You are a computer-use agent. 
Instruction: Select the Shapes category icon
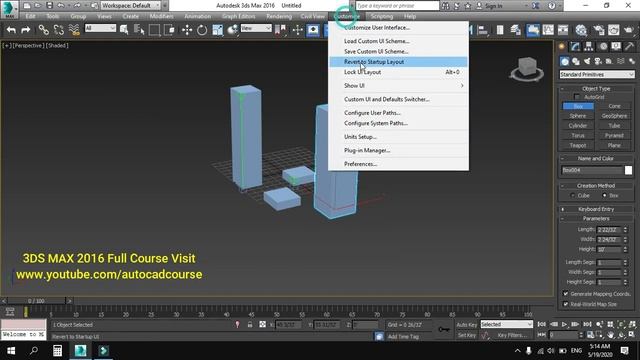pyautogui.click(x=576, y=61)
